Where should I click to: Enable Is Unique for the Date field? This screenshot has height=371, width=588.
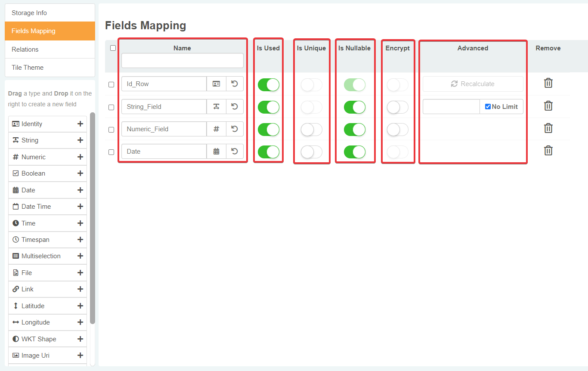311,152
